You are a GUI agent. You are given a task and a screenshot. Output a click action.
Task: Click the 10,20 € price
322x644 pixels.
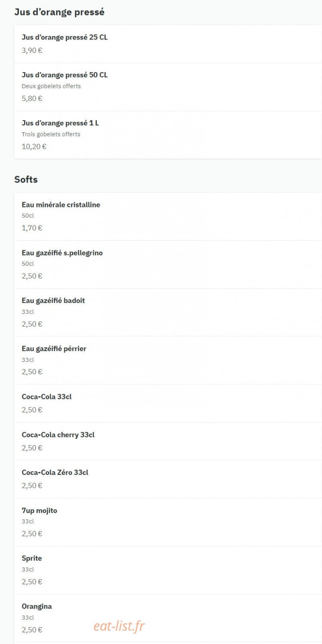tap(34, 146)
